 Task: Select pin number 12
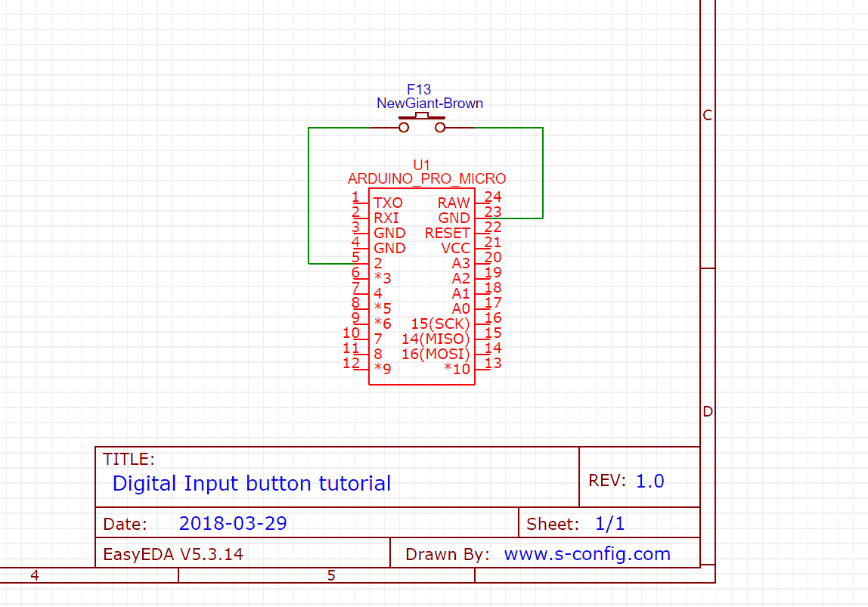coord(352,363)
